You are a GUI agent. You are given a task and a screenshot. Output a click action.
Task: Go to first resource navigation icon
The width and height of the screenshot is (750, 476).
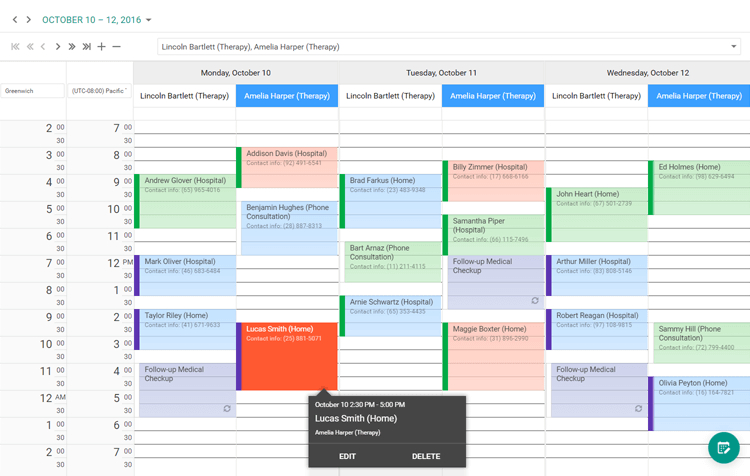[15, 46]
